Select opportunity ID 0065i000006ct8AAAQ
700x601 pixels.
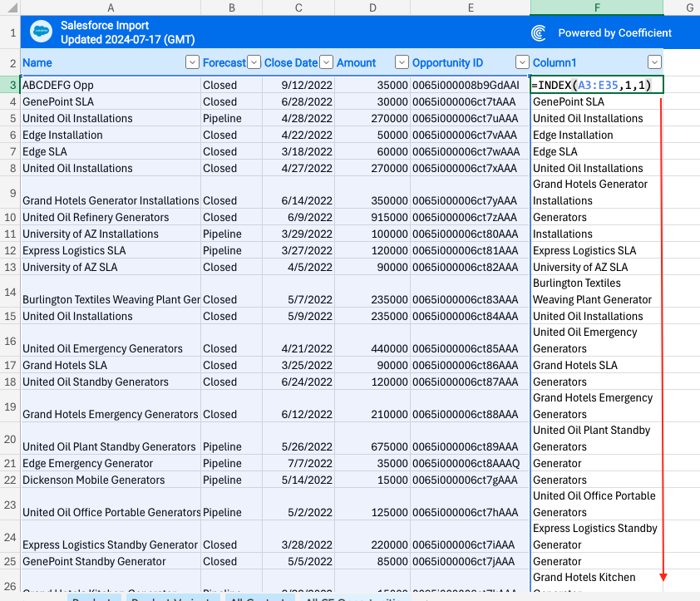(470, 464)
